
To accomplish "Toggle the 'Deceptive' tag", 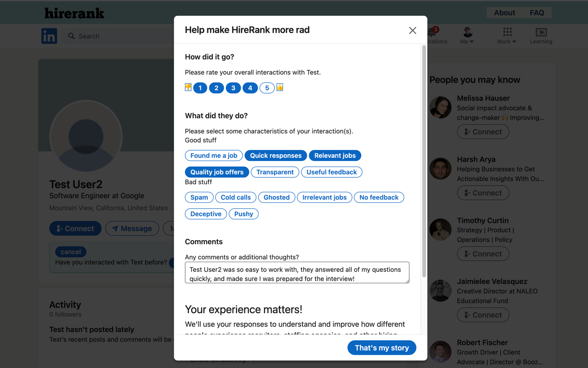I will [x=206, y=214].
